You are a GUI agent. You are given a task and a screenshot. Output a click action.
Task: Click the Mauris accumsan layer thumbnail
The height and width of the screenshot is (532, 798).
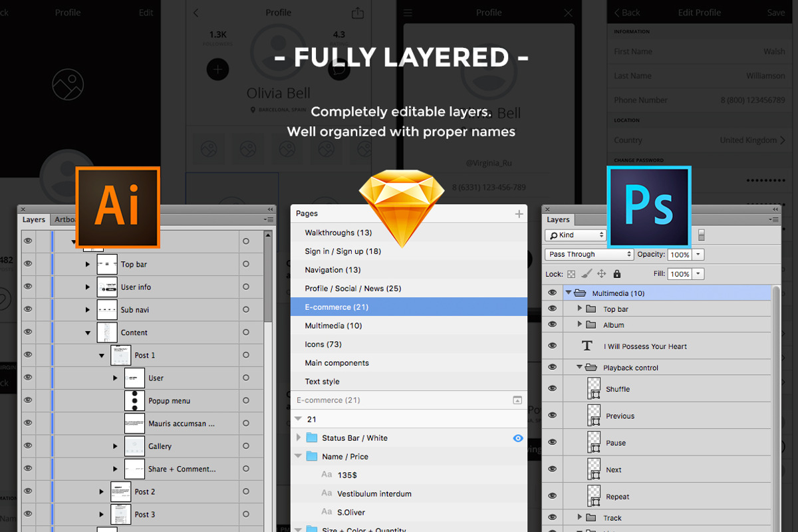134,423
